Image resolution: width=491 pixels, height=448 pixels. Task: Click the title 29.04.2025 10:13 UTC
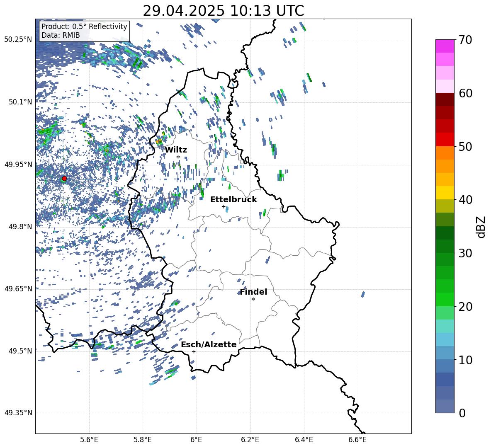pos(224,11)
